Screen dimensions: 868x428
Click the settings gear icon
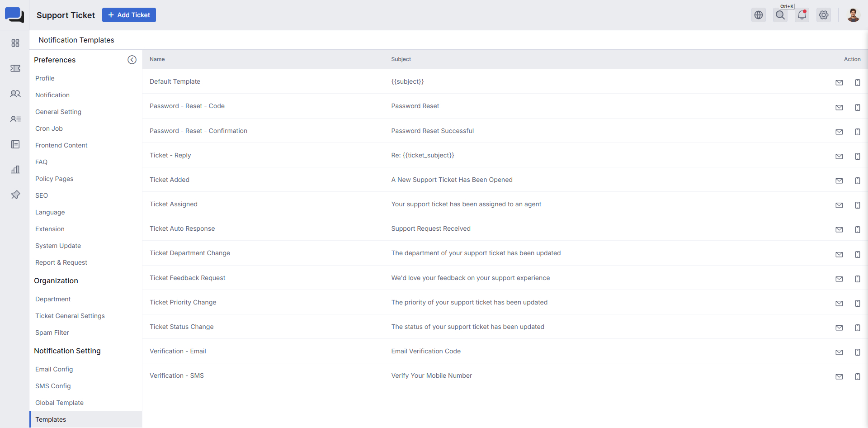tap(824, 15)
